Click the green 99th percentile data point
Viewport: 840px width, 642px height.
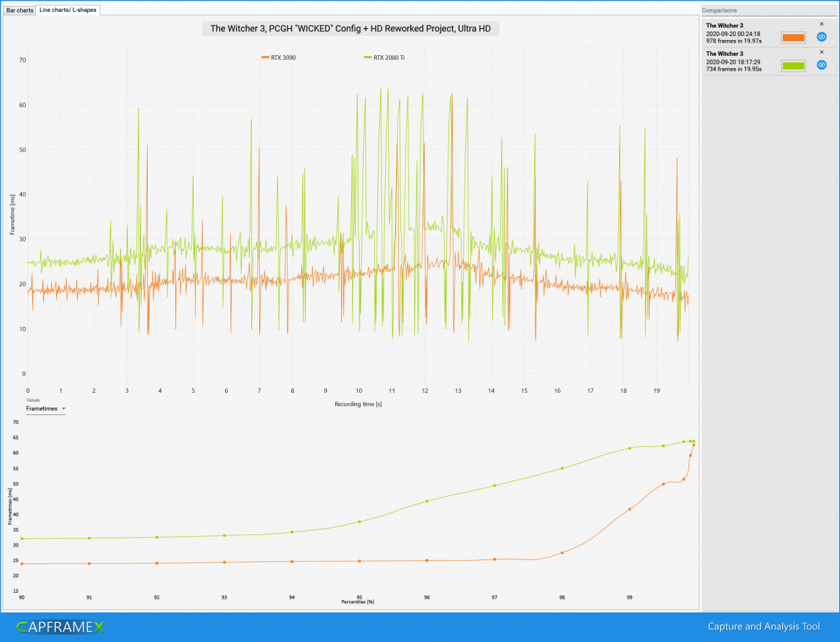point(629,448)
